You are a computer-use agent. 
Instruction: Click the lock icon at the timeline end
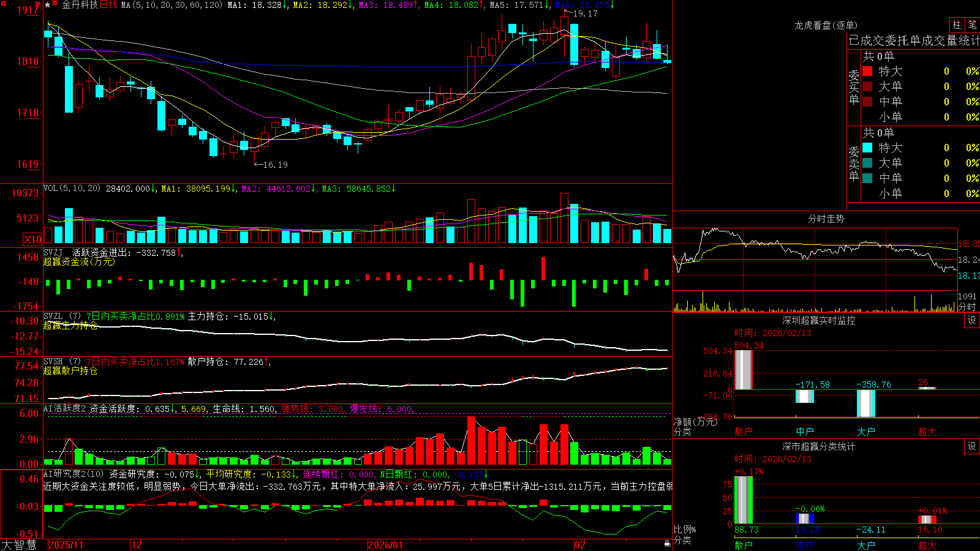(667, 544)
